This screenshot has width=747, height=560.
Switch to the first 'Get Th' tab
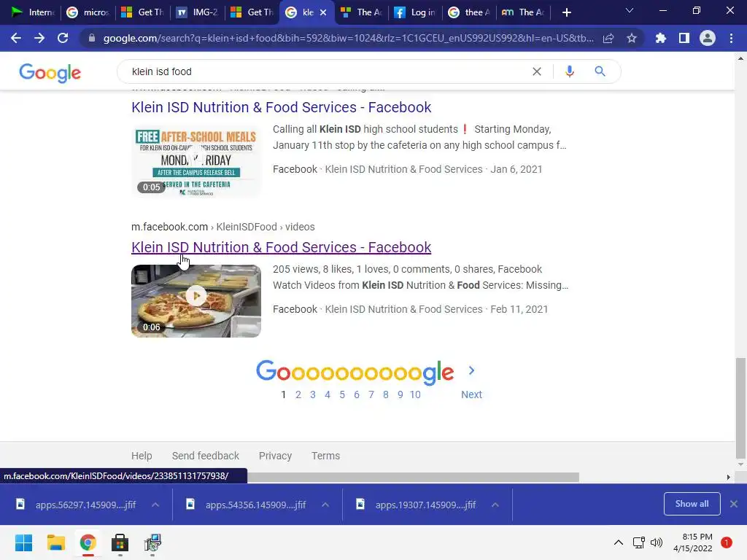(x=143, y=13)
